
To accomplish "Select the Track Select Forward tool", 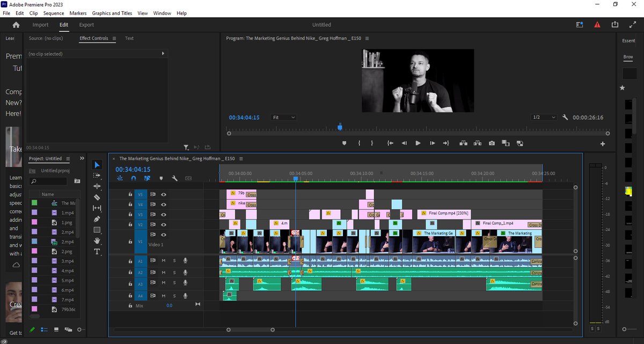I will point(97,175).
